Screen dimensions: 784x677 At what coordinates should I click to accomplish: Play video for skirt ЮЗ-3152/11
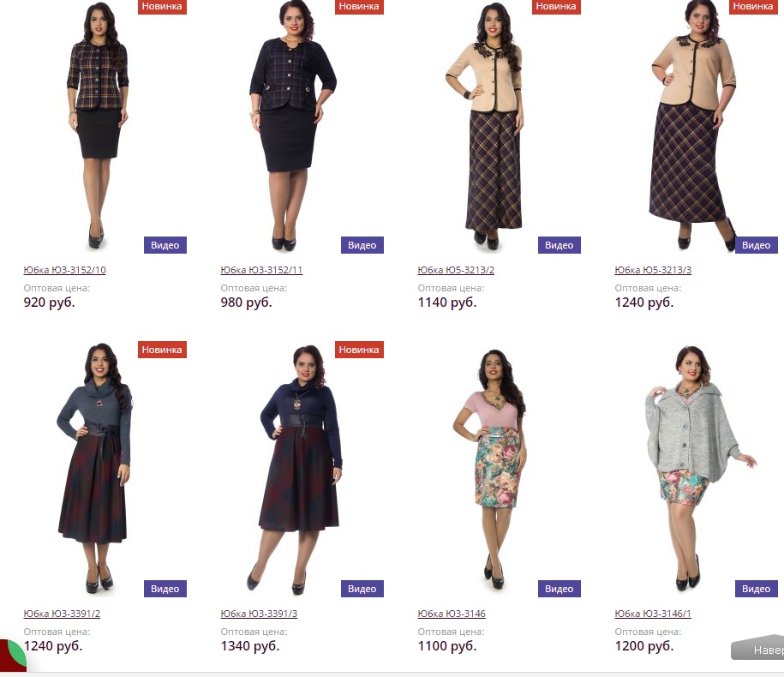(x=362, y=245)
